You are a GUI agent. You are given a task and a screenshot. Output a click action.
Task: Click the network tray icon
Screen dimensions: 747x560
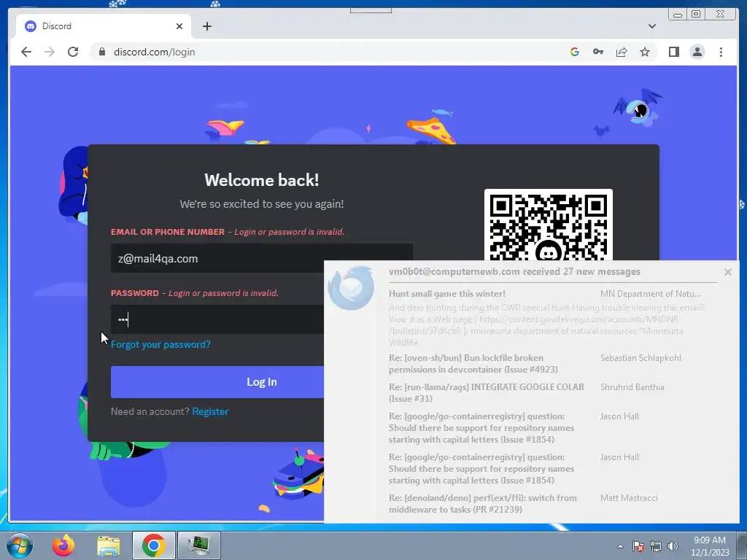(656, 546)
